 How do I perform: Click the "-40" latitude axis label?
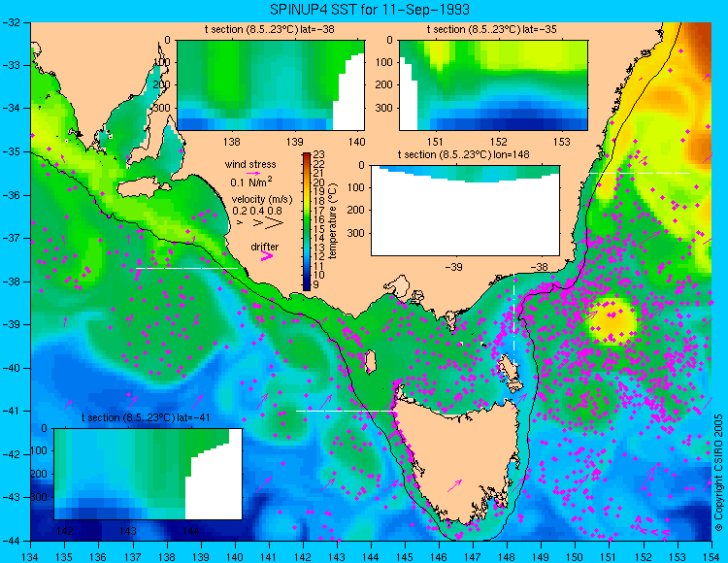pyautogui.click(x=11, y=368)
